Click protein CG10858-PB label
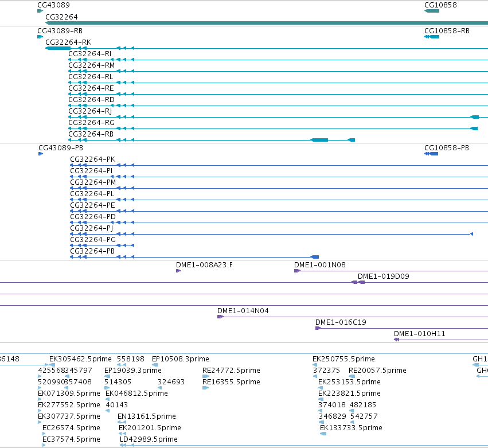The height and width of the screenshot is (448, 488). pyautogui.click(x=447, y=148)
